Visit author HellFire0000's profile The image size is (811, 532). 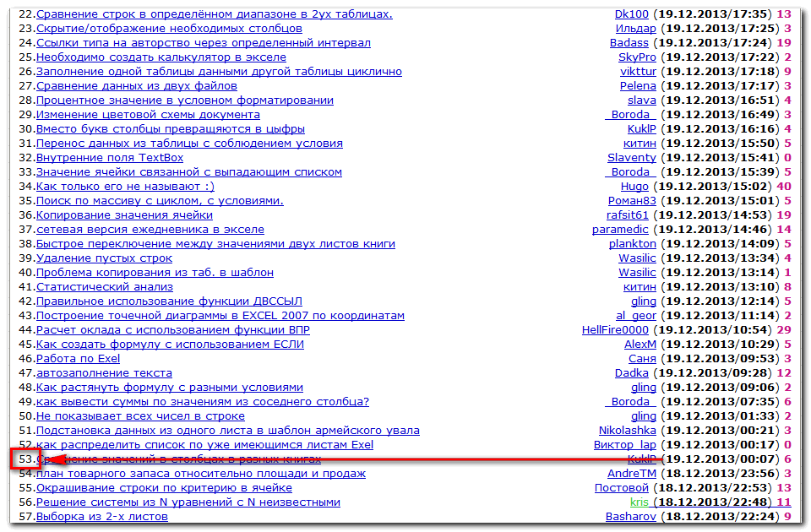click(x=615, y=330)
